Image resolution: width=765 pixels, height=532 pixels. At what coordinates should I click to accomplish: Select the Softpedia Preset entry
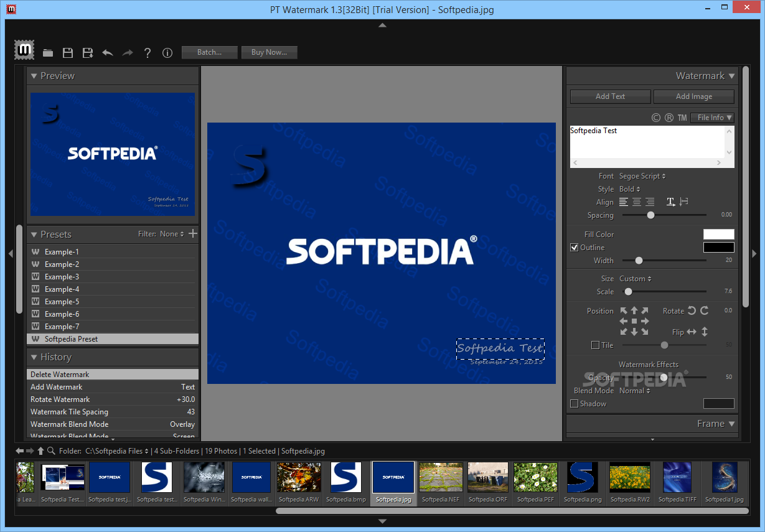click(x=113, y=339)
